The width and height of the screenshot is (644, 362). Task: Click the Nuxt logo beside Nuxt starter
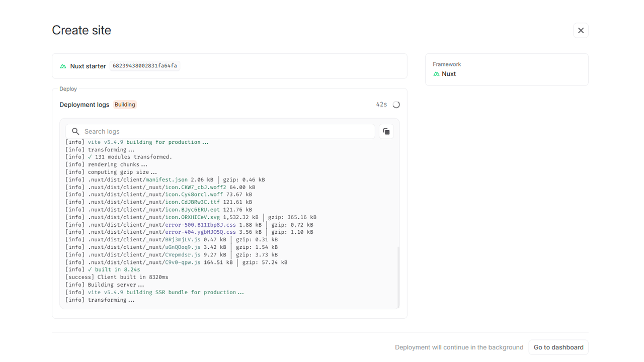(63, 66)
